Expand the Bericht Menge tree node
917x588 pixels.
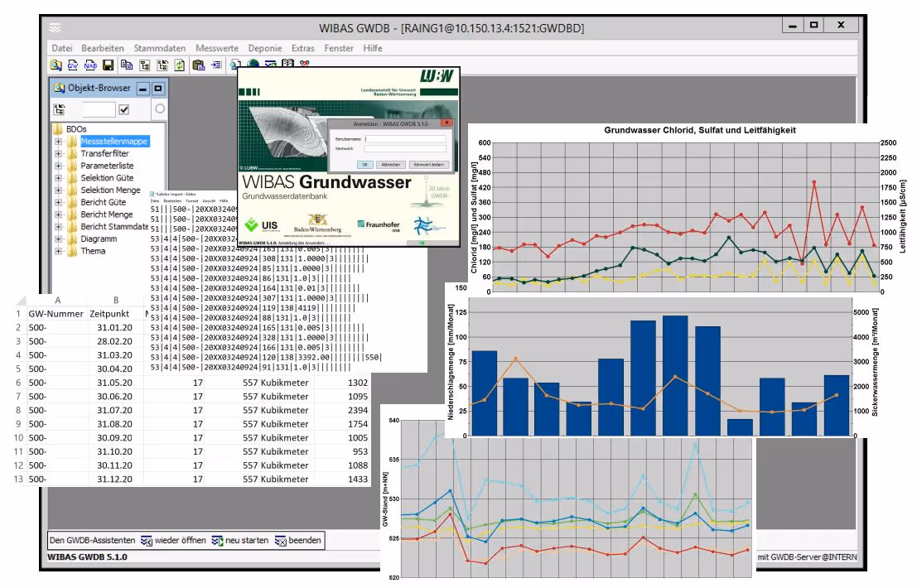pos(59,214)
